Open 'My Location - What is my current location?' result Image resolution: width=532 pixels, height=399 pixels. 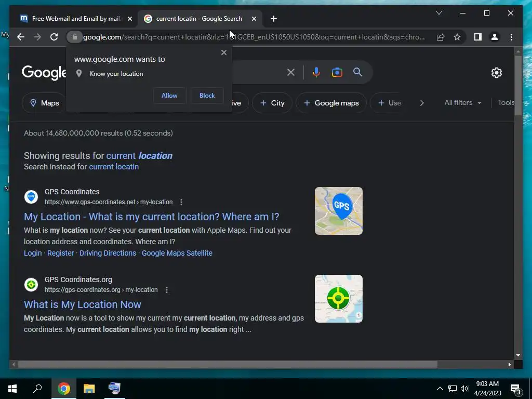pos(151,217)
